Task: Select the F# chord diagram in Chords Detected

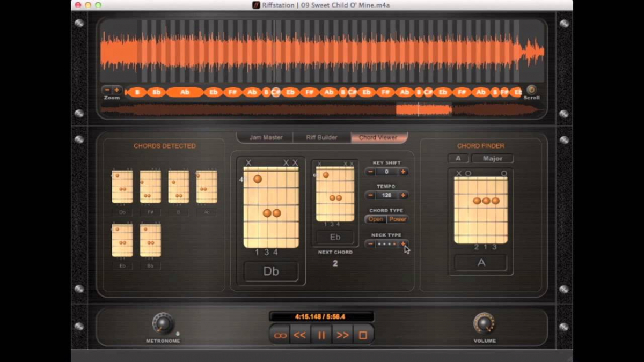Action: [150, 187]
